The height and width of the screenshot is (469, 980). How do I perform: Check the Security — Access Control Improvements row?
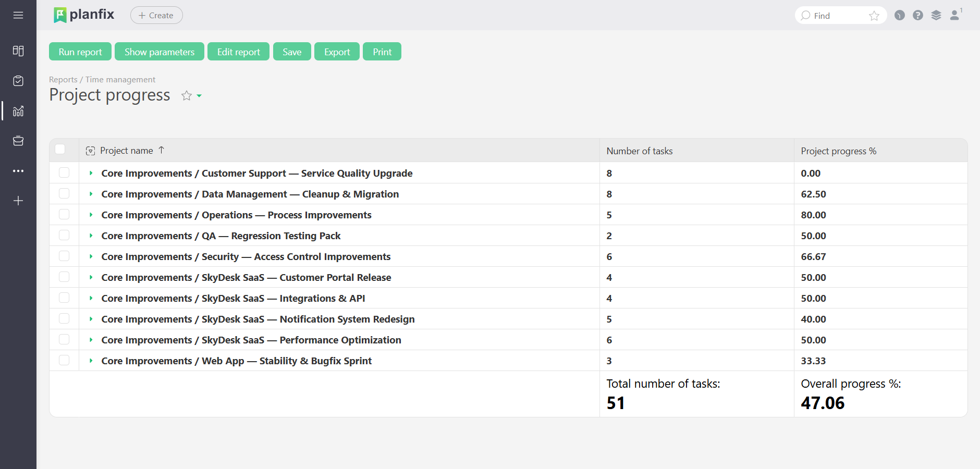[x=64, y=256]
